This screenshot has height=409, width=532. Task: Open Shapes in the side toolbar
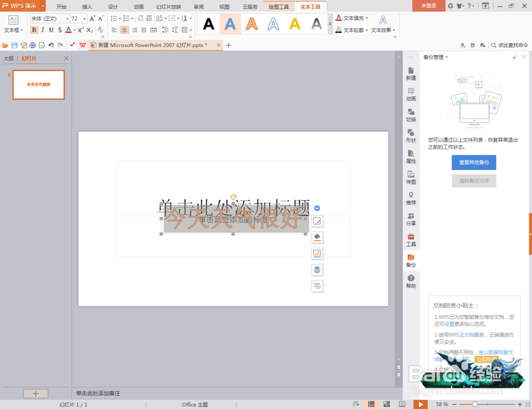tap(411, 136)
